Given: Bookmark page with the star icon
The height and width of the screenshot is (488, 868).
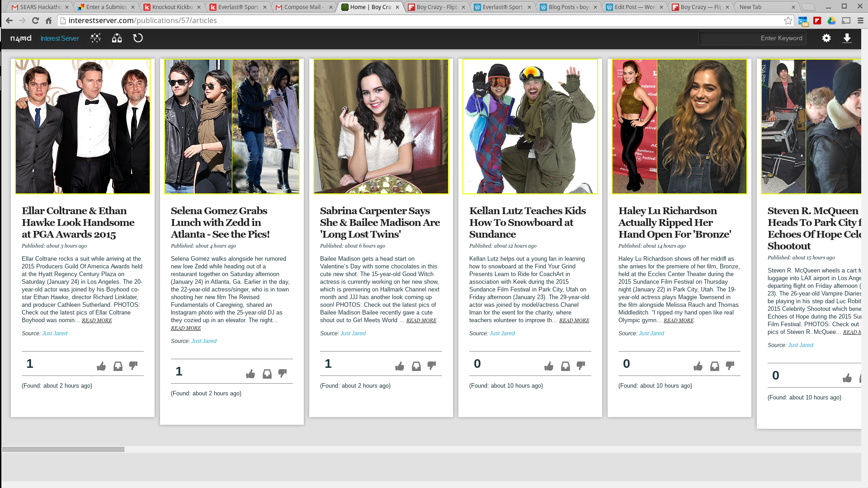Looking at the screenshot, I should tap(788, 21).
